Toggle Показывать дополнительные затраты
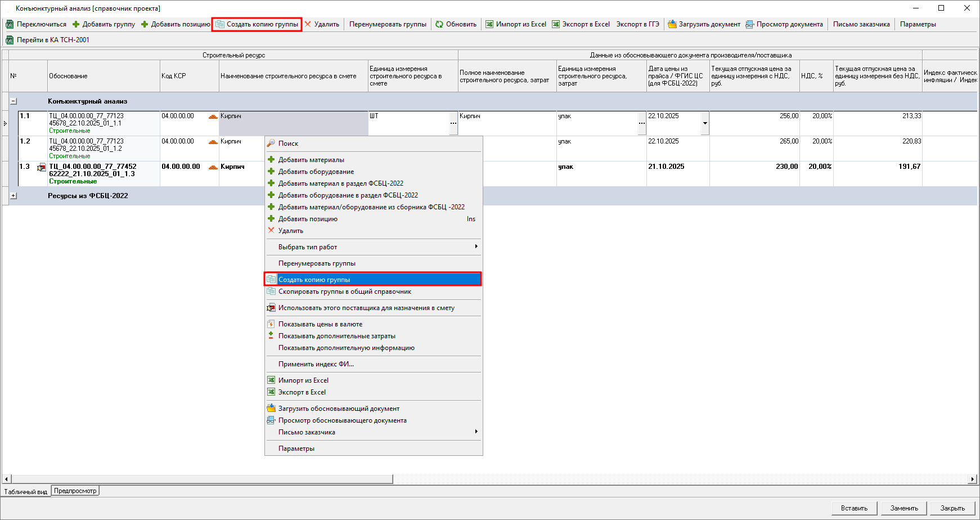The width and height of the screenshot is (980, 520). [374, 336]
